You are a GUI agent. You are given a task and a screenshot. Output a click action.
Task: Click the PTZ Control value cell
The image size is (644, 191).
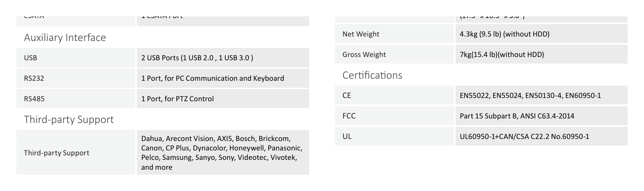(x=223, y=99)
